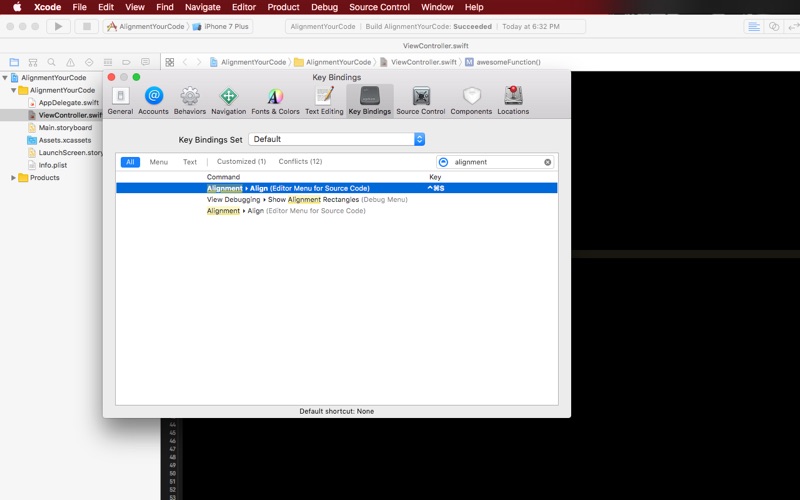Show the Find navigator
The width and height of the screenshot is (800, 500).
(52, 62)
